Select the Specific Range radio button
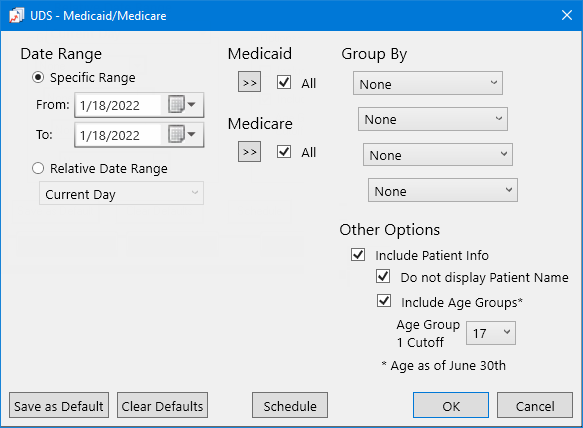Image resolution: width=583 pixels, height=428 pixels. [38, 77]
